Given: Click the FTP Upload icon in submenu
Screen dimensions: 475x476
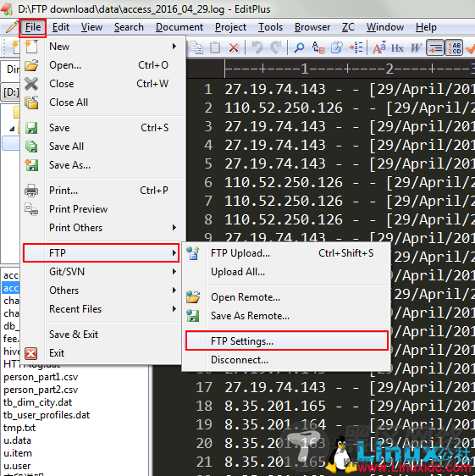Looking at the screenshot, I should pos(193,253).
